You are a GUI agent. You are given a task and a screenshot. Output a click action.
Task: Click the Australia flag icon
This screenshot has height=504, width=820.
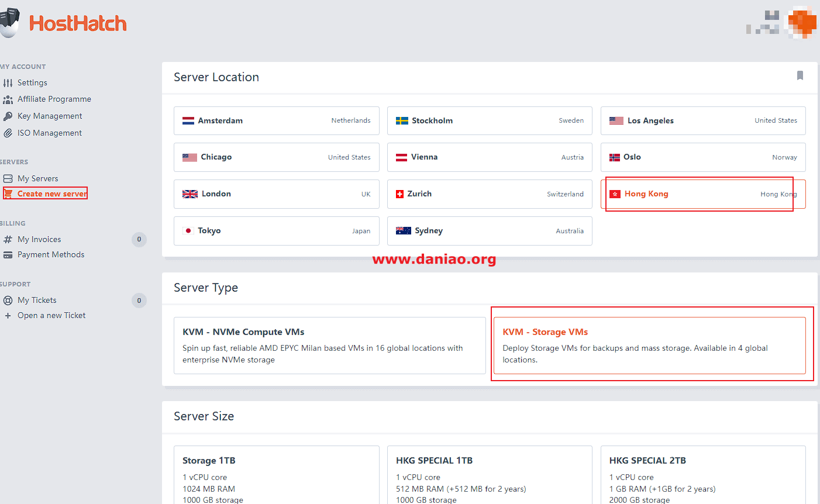click(x=404, y=231)
